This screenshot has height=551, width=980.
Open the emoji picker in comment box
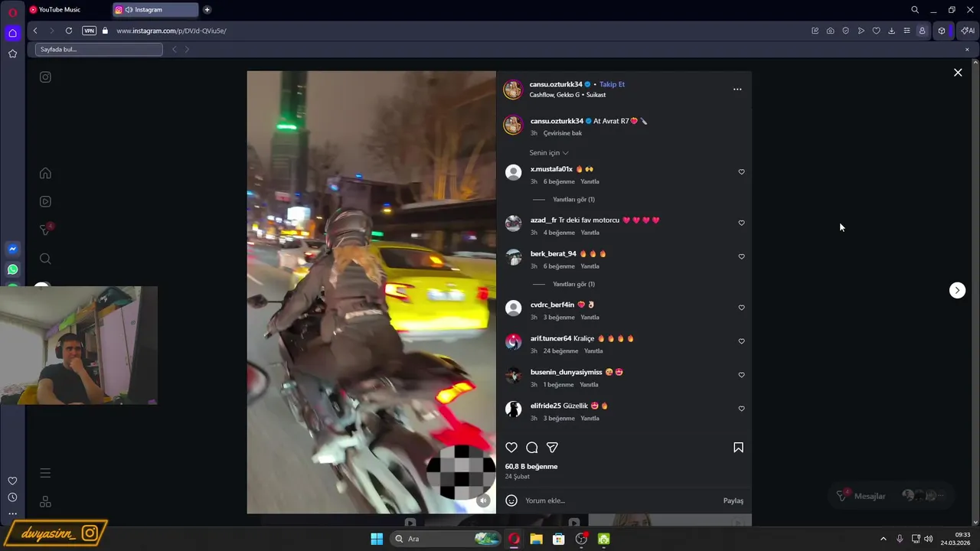tap(511, 500)
